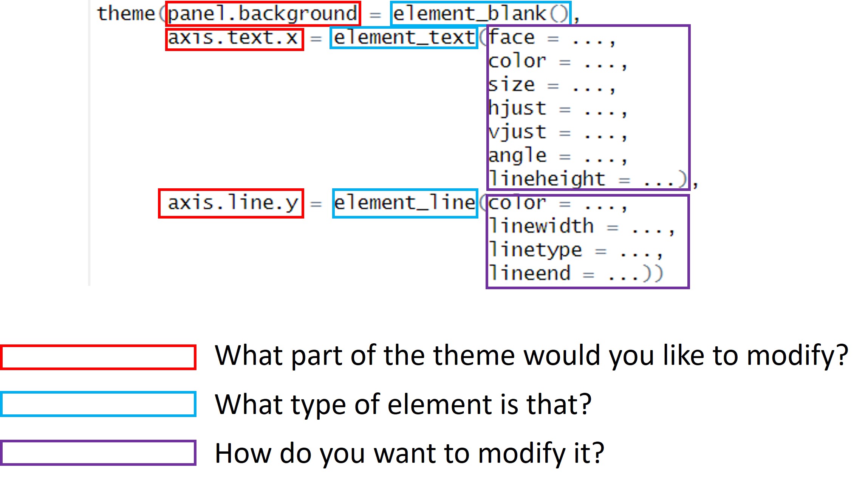Click the 'size = ...' parameter line
This screenshot has height=490, width=868.
(x=552, y=85)
